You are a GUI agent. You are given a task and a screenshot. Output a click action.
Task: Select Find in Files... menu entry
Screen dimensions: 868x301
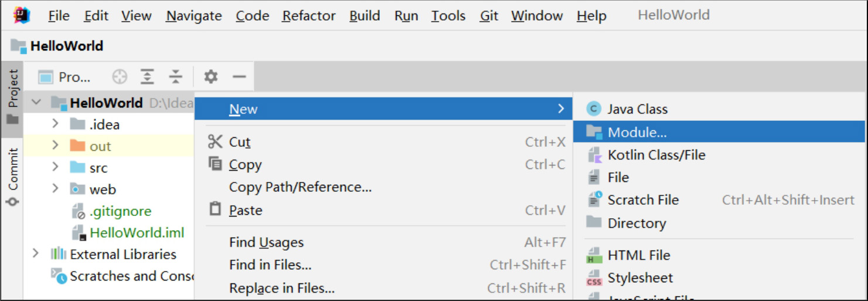270,265
